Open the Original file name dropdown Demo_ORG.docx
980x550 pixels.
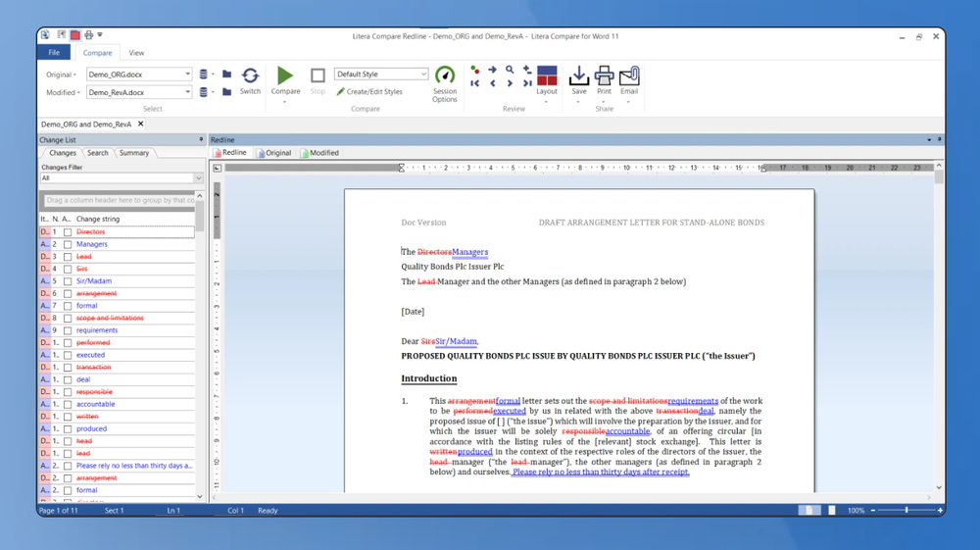point(187,75)
